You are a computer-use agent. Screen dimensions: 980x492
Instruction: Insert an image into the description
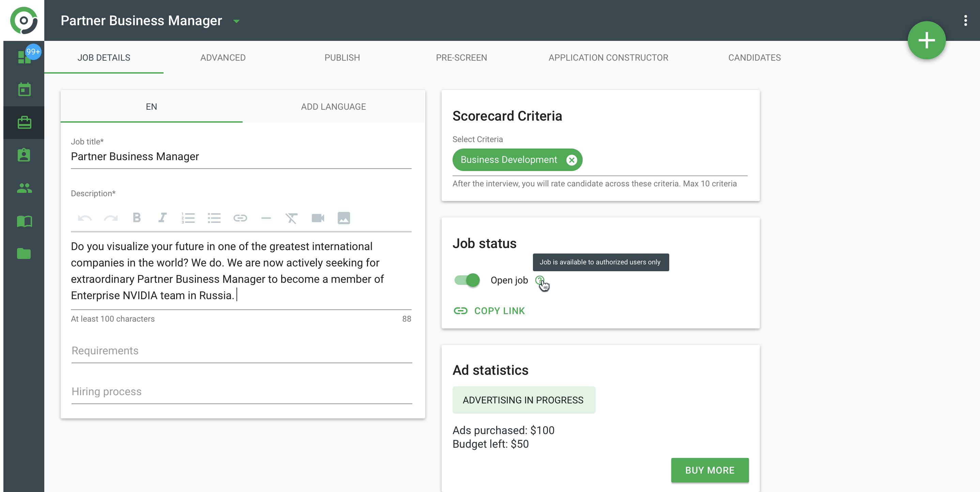[x=343, y=218]
